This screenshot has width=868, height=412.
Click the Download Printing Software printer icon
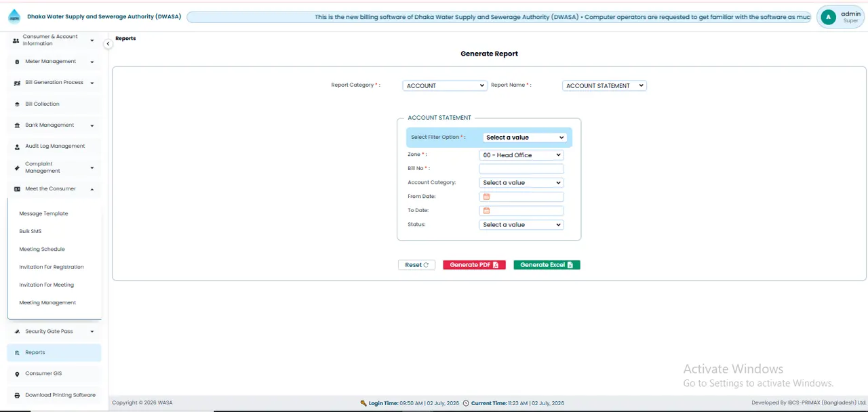tap(17, 395)
